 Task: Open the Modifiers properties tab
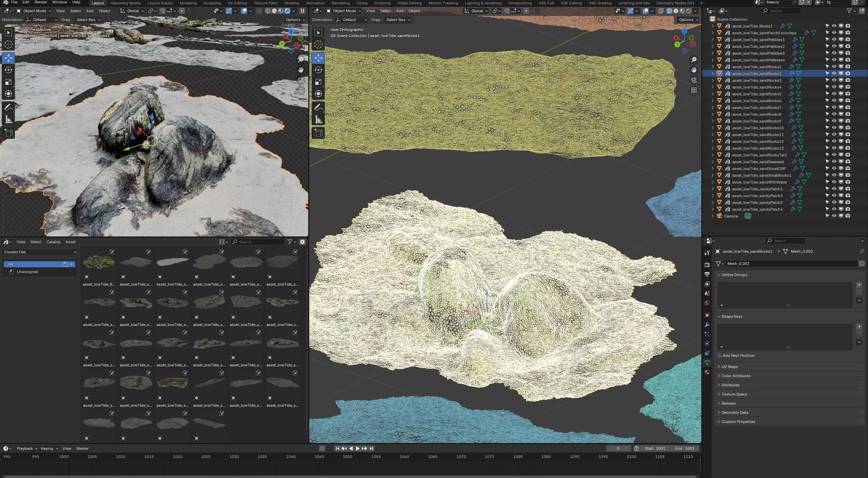click(707, 325)
